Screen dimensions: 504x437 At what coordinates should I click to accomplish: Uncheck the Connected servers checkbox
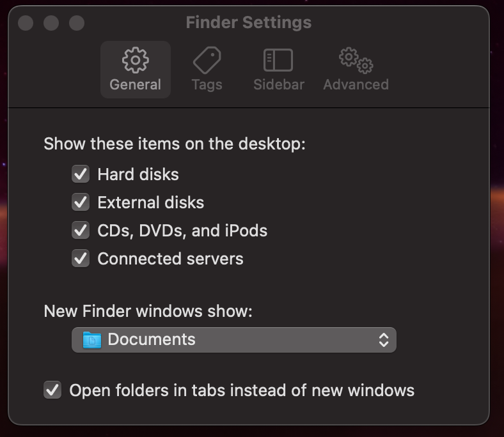point(81,259)
